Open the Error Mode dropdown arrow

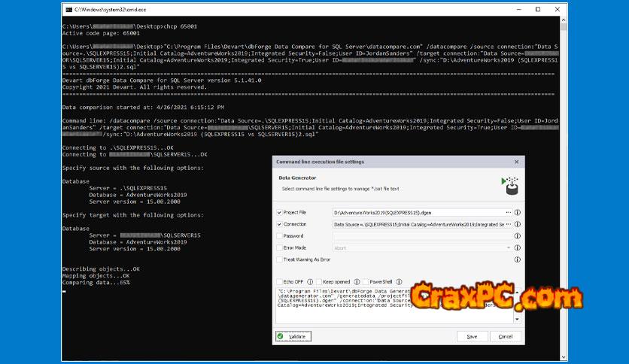pos(509,247)
